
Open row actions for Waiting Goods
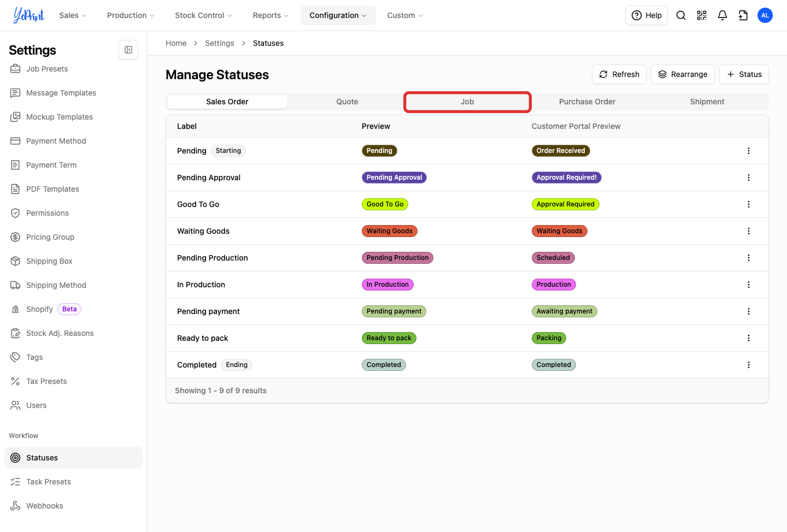pos(749,231)
